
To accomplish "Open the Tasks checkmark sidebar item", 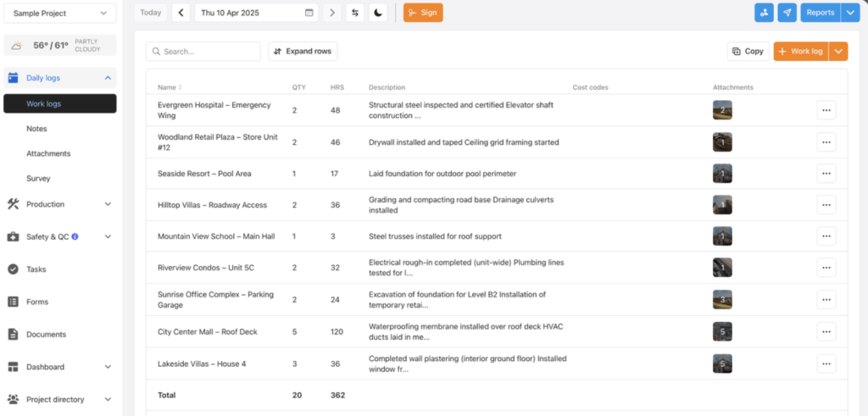I will (36, 269).
